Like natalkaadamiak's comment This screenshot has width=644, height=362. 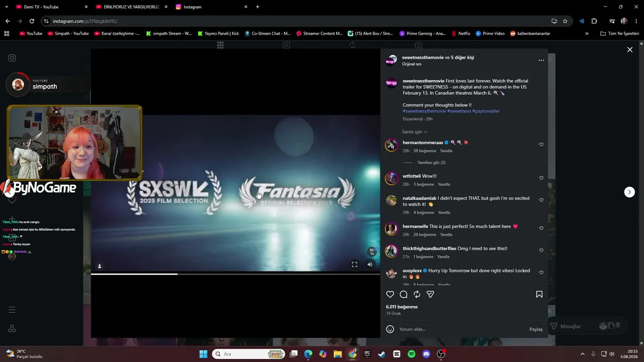point(541,200)
